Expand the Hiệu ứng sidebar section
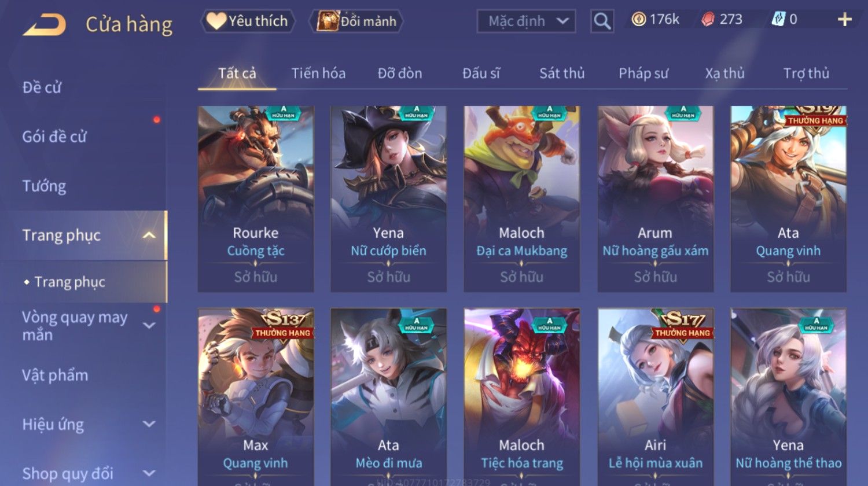This screenshot has height=486, width=868. [149, 424]
